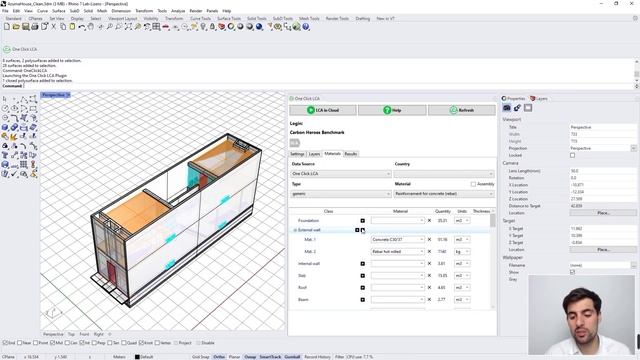
Task: Click the Lens Length value field
Action: pyautogui.click(x=602, y=171)
